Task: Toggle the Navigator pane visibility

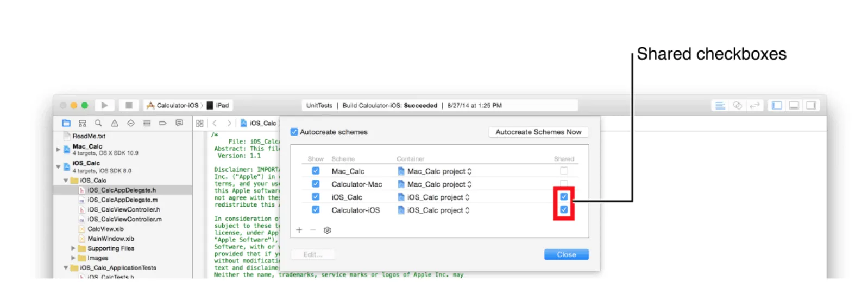Action: [x=777, y=105]
